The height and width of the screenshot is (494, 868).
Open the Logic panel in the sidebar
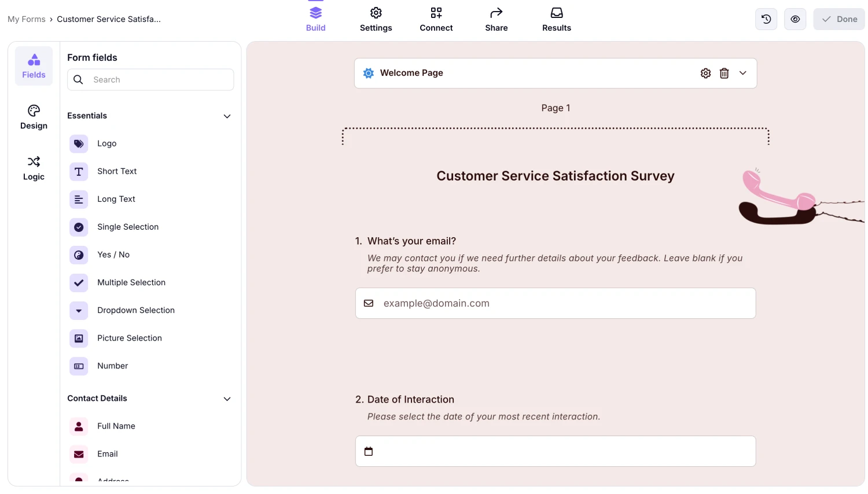(34, 168)
